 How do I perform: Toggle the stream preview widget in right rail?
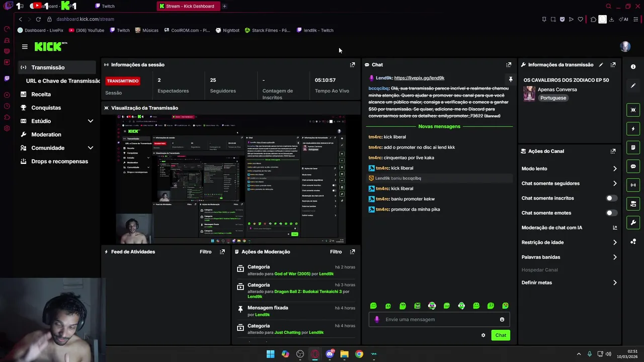pyautogui.click(x=633, y=110)
